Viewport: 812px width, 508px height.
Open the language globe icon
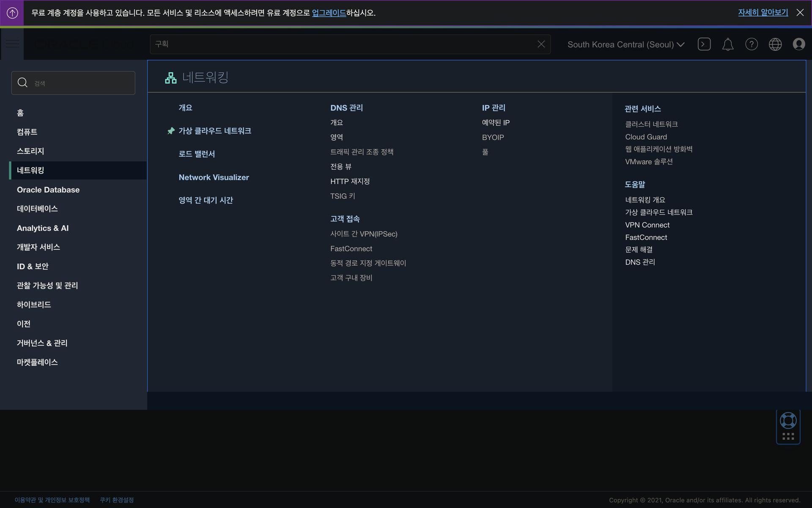(x=775, y=44)
